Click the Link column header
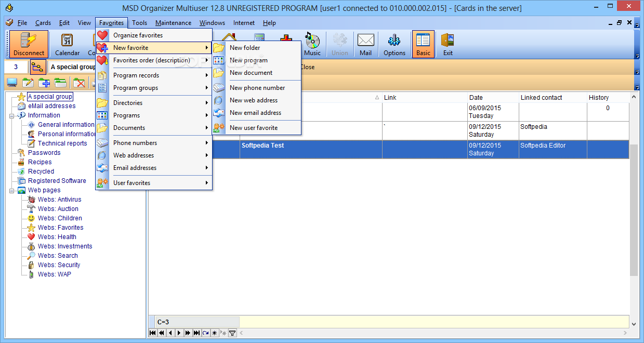The width and height of the screenshot is (644, 343). 424,98
